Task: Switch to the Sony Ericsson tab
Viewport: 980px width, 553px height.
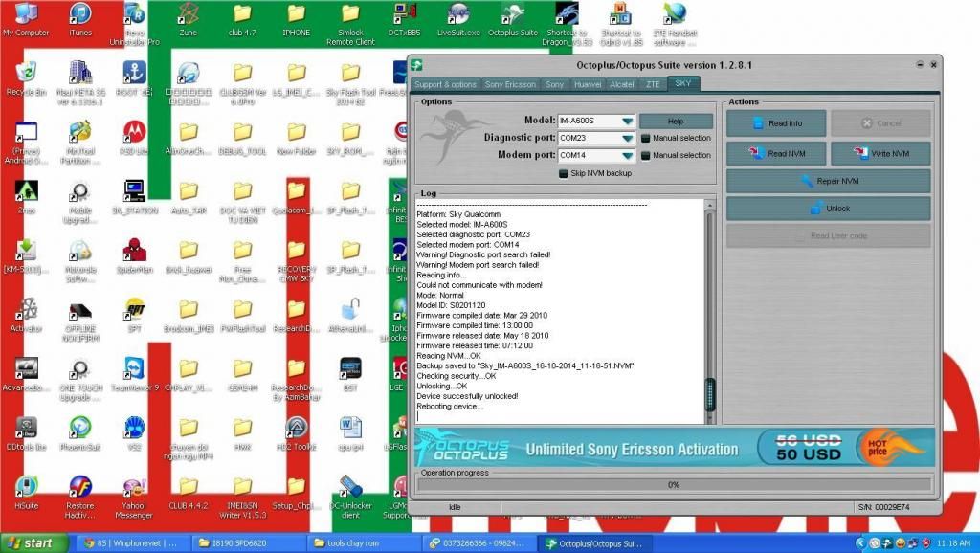Action: pos(510,84)
